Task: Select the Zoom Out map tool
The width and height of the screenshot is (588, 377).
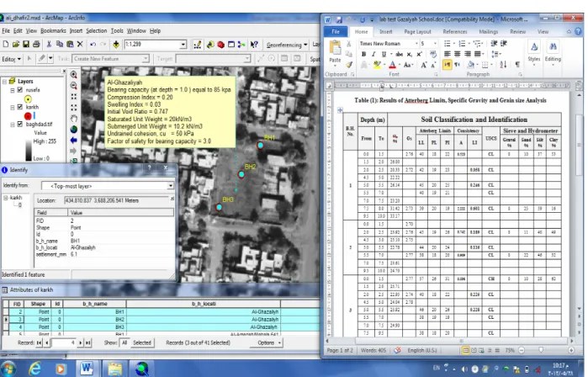Action: (x=73, y=86)
